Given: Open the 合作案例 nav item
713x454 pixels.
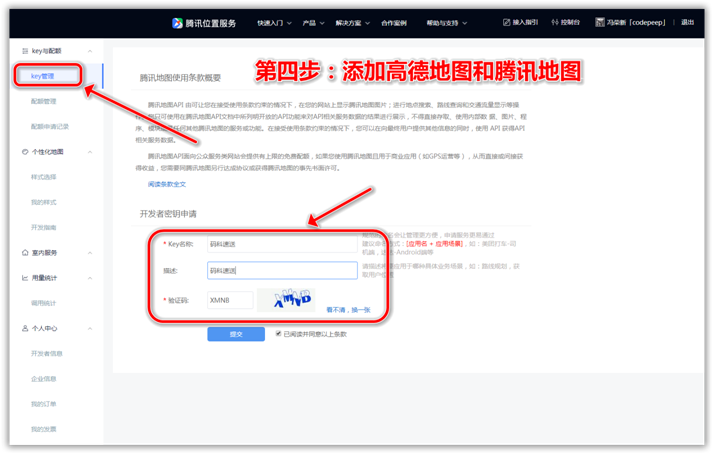Looking at the screenshot, I should 394,23.
